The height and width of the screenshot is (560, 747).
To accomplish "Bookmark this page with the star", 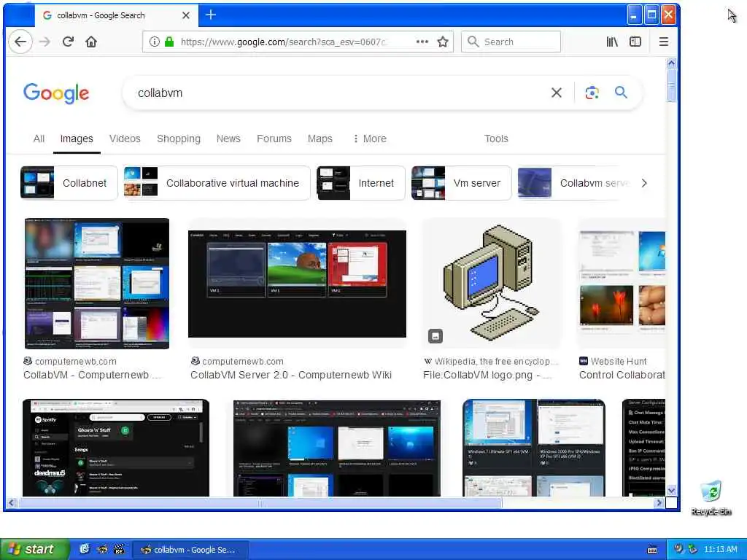I will click(x=443, y=42).
